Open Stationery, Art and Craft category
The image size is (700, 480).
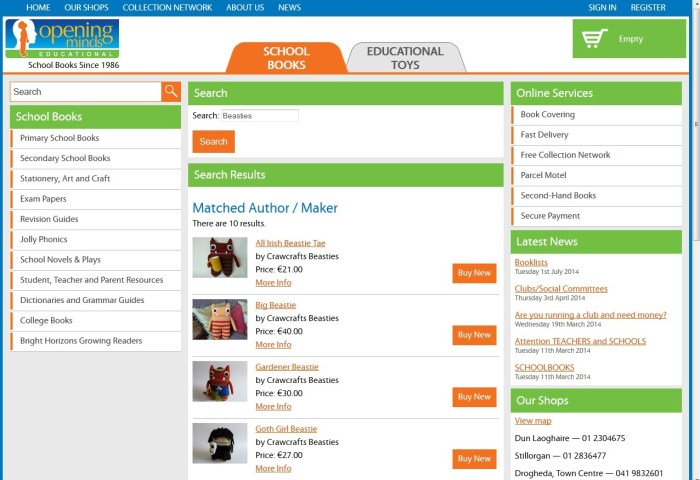tap(96, 179)
